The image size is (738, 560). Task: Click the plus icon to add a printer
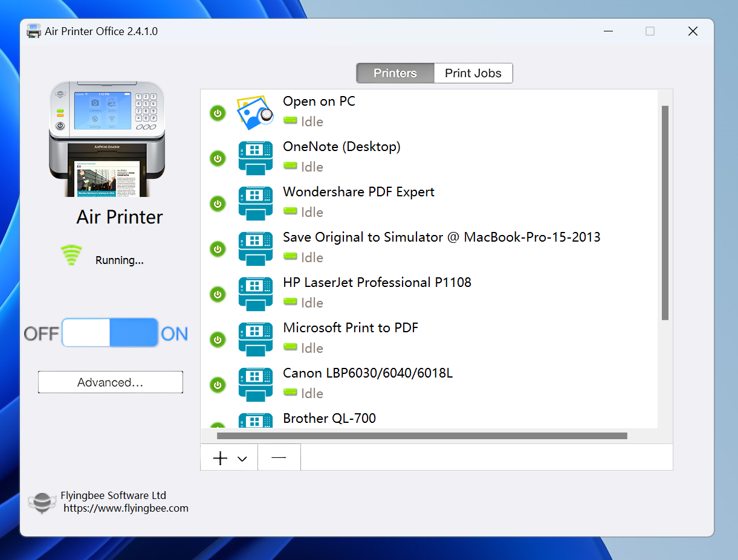tap(221, 458)
